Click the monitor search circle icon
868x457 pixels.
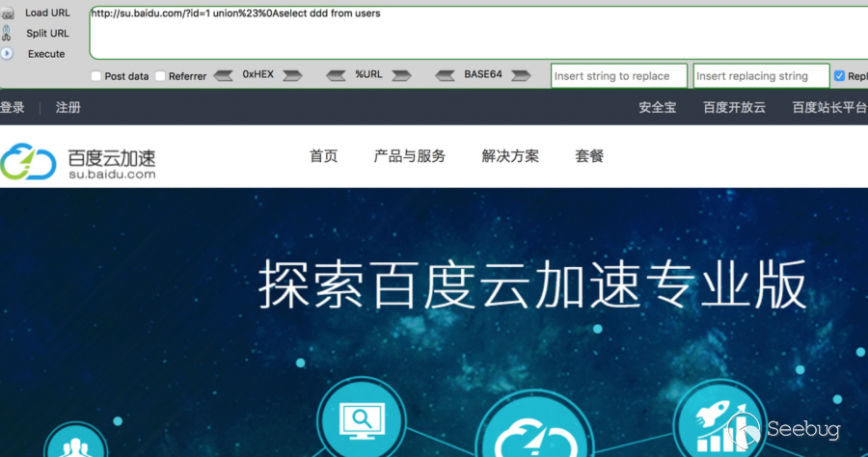coord(362,420)
